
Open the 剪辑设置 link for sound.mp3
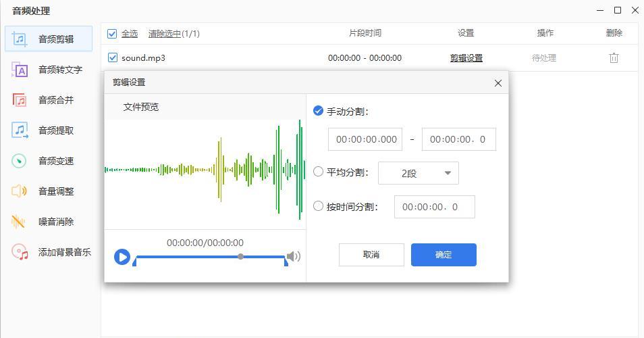coord(466,58)
